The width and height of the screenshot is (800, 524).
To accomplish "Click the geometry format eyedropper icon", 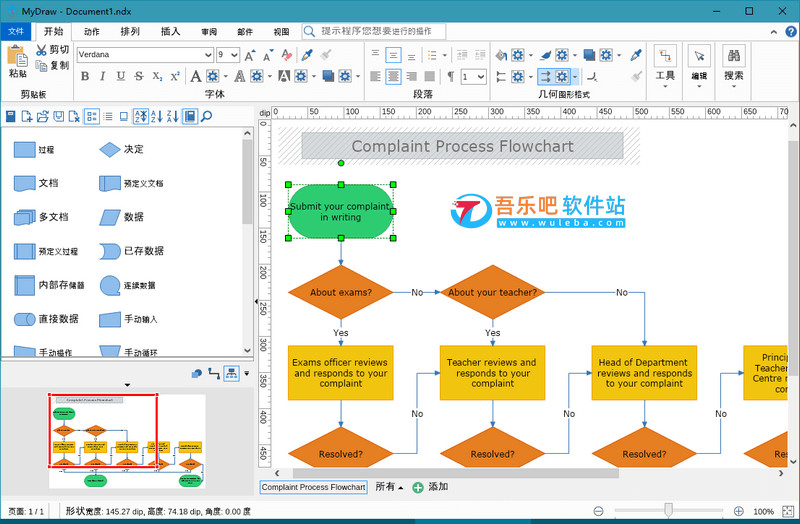I will pyautogui.click(x=636, y=55).
